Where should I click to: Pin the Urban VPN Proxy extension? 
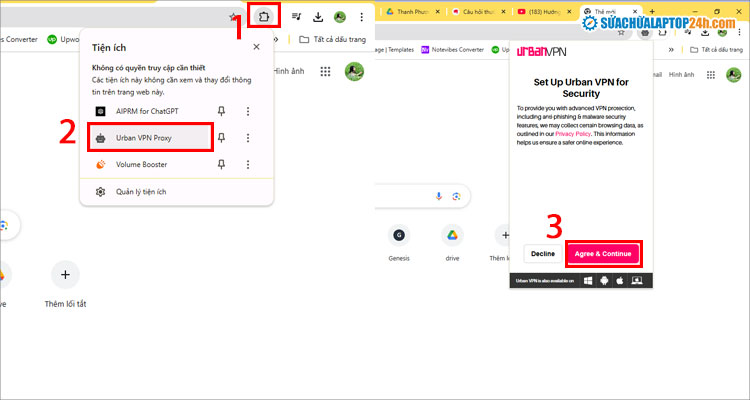pyautogui.click(x=222, y=138)
